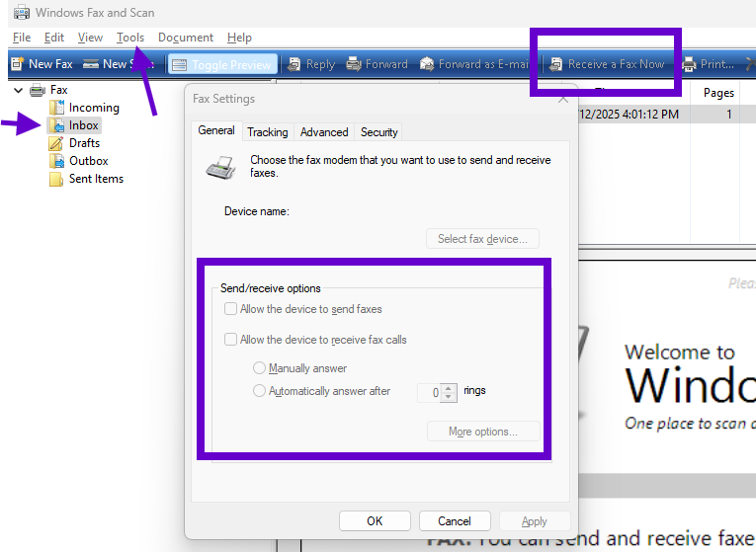The image size is (756, 552).
Task: Check Allow the device to send faxes
Action: 231,309
